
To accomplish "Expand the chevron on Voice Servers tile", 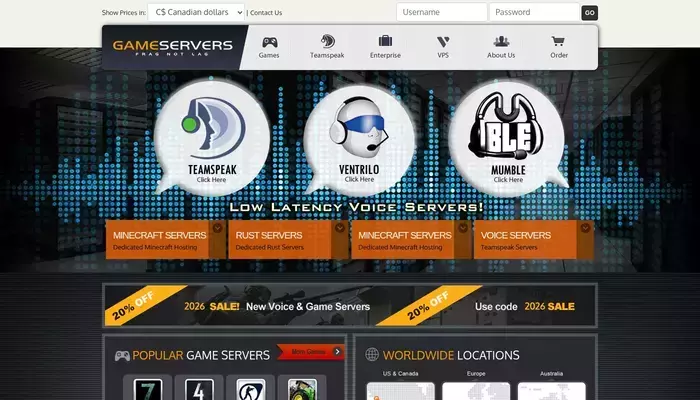I will point(585,228).
